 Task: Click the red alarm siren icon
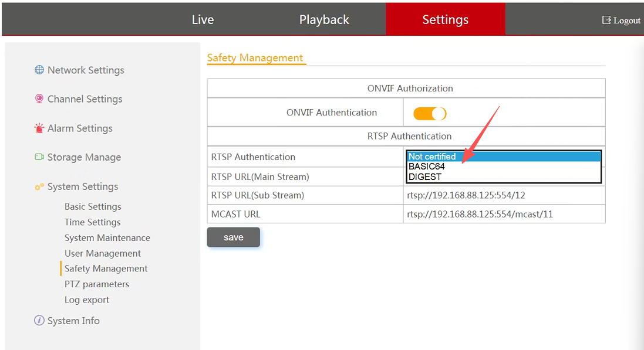(x=39, y=128)
